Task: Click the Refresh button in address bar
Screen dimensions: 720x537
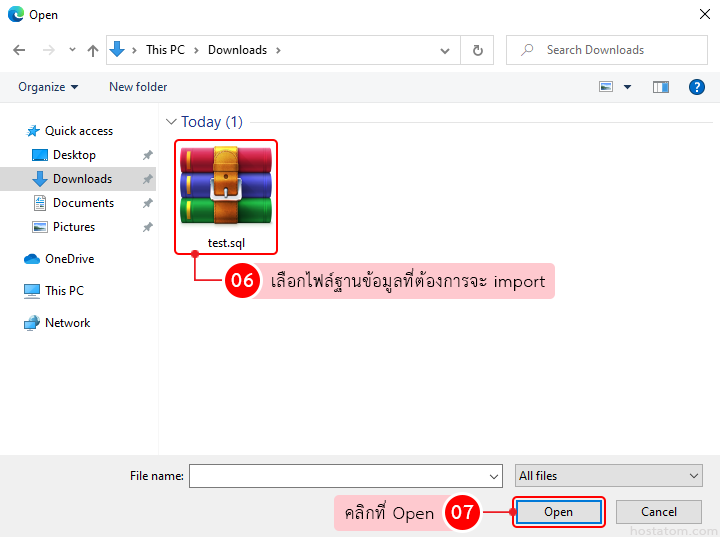Action: point(477,50)
